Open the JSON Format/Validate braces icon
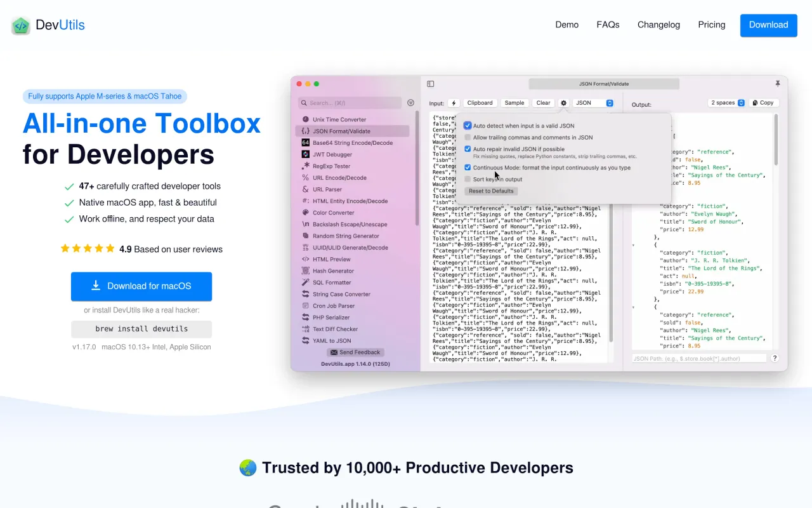812x508 pixels. 306,131
